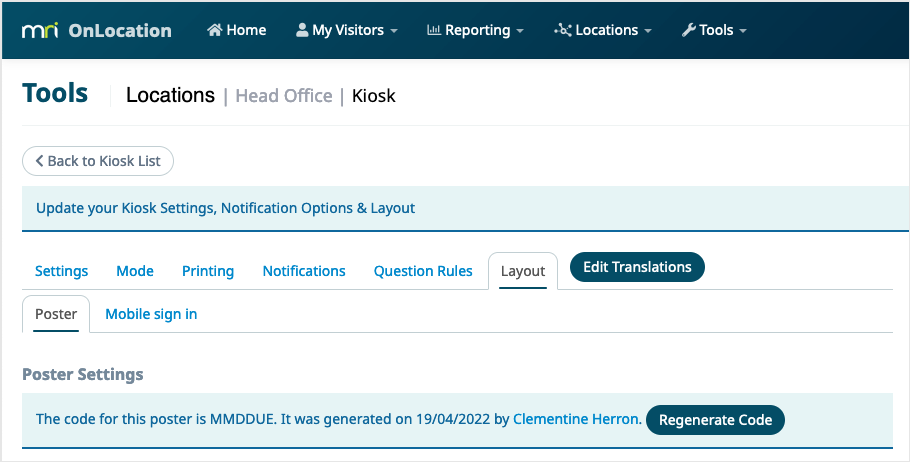Switch to the Settings tab
910x462 pixels.
61,271
